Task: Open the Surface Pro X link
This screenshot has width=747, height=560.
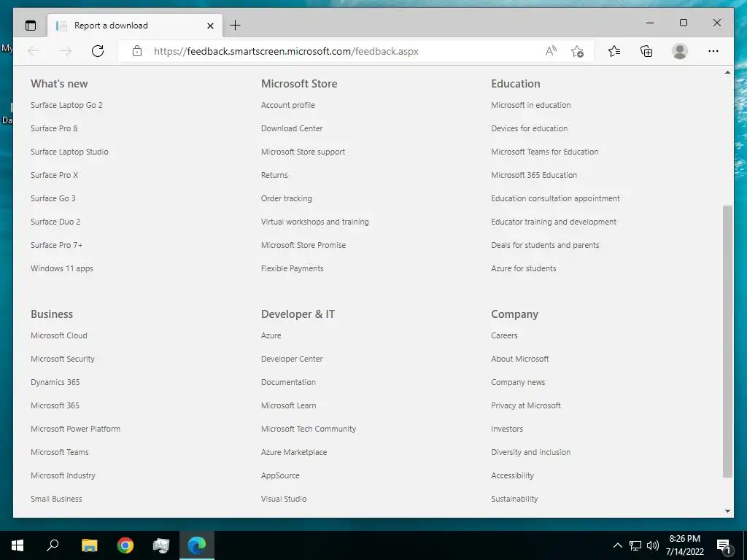Action: 54,175
